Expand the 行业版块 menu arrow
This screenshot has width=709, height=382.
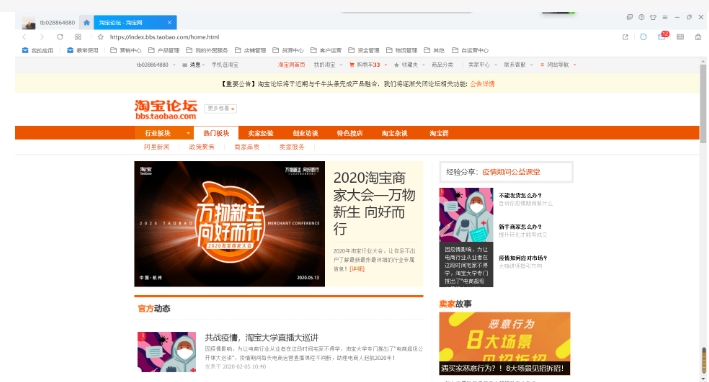188,133
